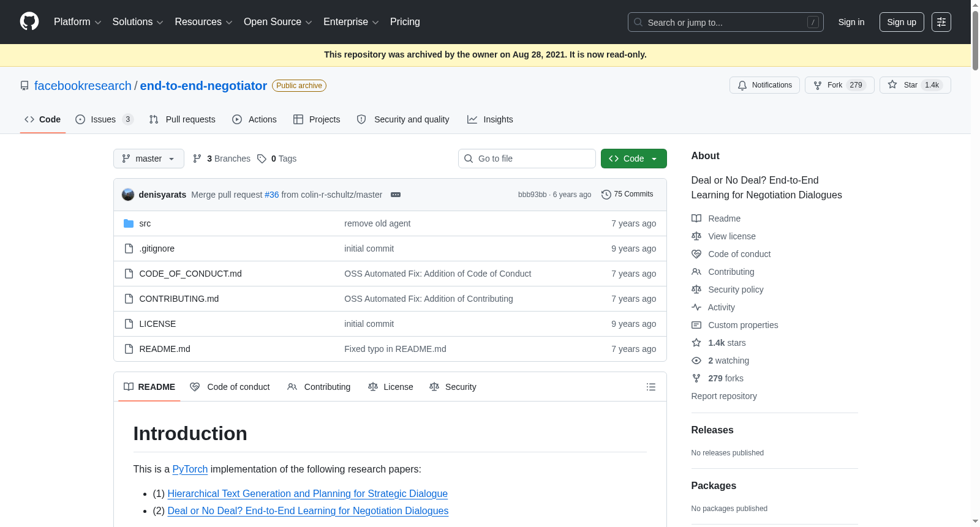Click the Go to file field
Image resolution: width=980 pixels, height=527 pixels.
point(527,159)
